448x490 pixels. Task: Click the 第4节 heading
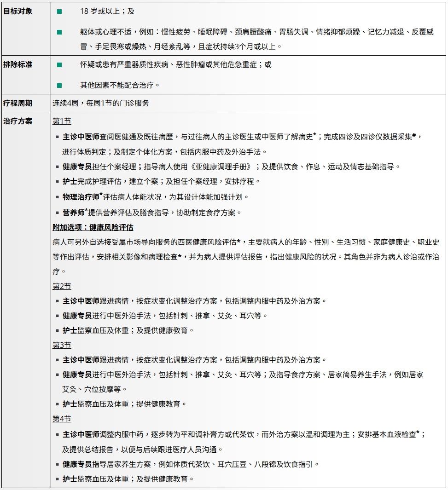(x=62, y=419)
